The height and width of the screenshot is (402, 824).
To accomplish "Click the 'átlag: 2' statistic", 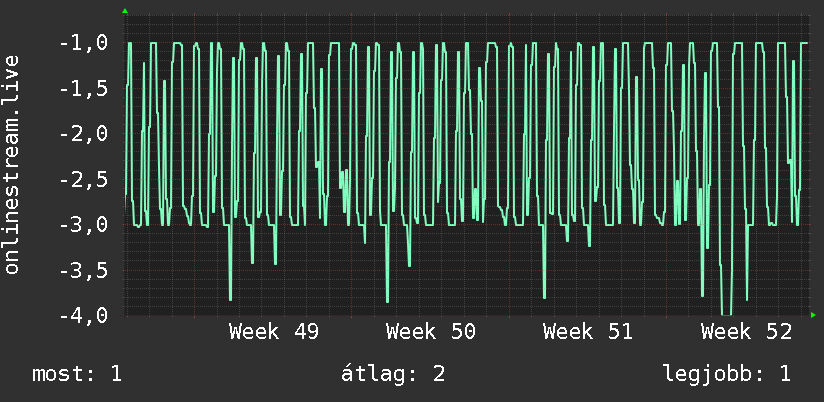I will (x=393, y=374).
